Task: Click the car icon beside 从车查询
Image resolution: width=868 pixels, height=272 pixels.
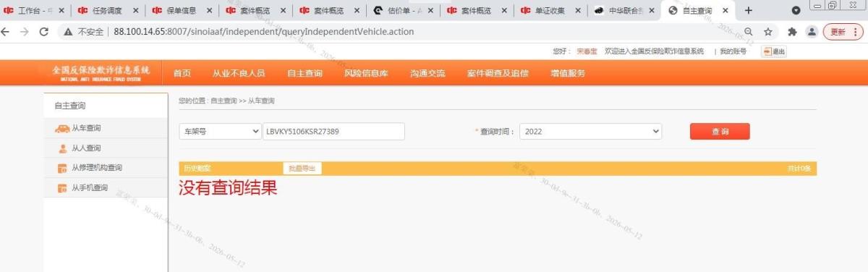Action: click(62, 129)
